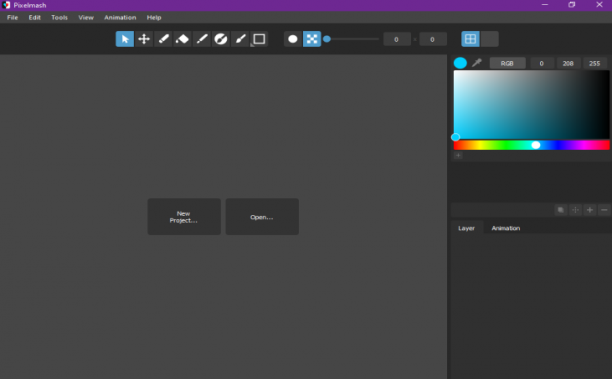Click the second size input field
Image resolution: width=612 pixels, height=379 pixels.
pyautogui.click(x=432, y=39)
